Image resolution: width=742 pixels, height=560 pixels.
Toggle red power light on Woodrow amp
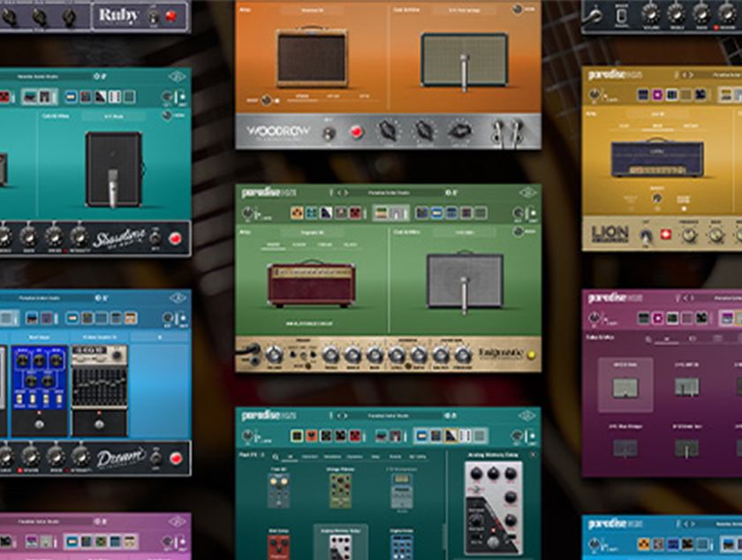(356, 132)
